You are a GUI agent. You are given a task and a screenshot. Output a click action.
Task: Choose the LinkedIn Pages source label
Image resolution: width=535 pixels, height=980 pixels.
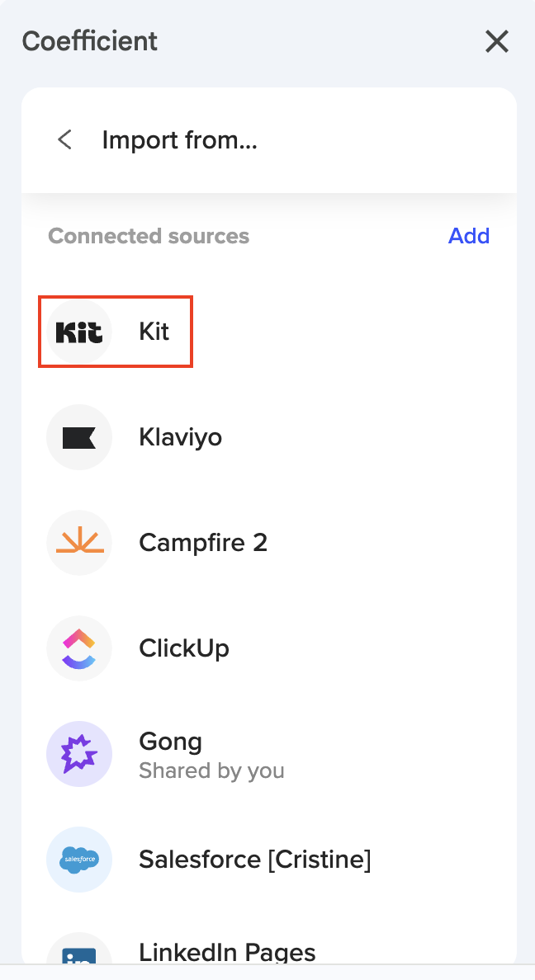click(227, 953)
